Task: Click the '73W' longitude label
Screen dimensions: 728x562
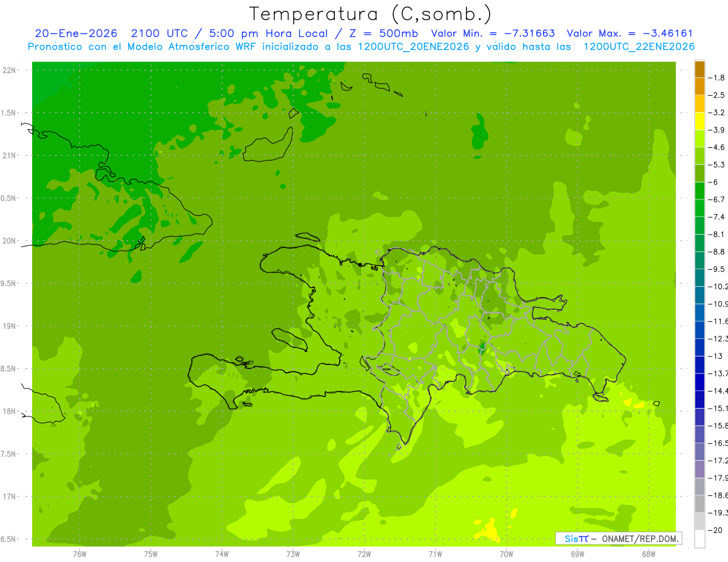Action: [293, 555]
